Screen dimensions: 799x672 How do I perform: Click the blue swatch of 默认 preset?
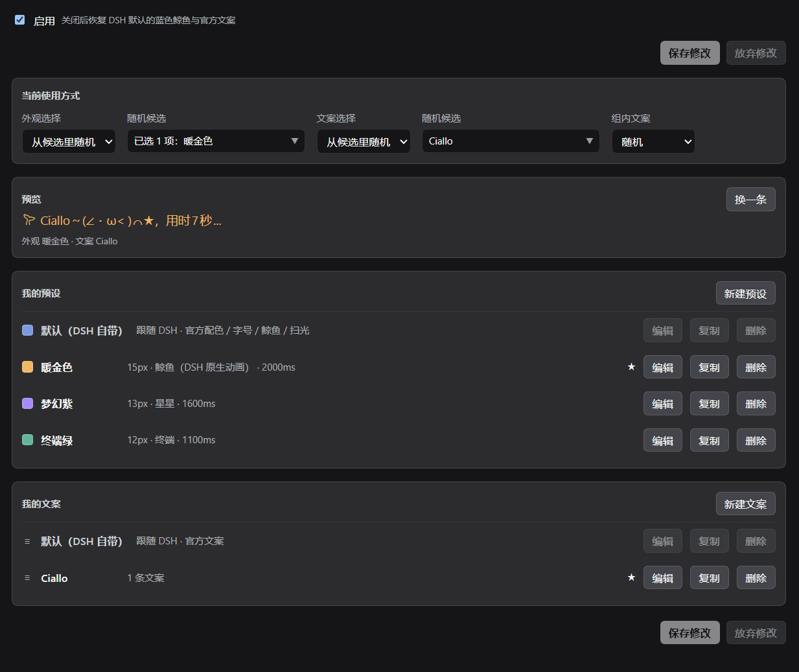(x=28, y=330)
